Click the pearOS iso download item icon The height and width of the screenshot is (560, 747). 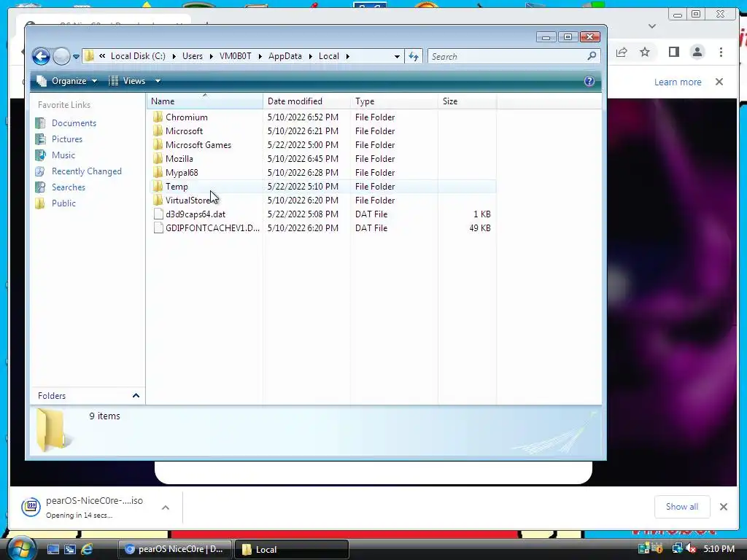pos(31,507)
